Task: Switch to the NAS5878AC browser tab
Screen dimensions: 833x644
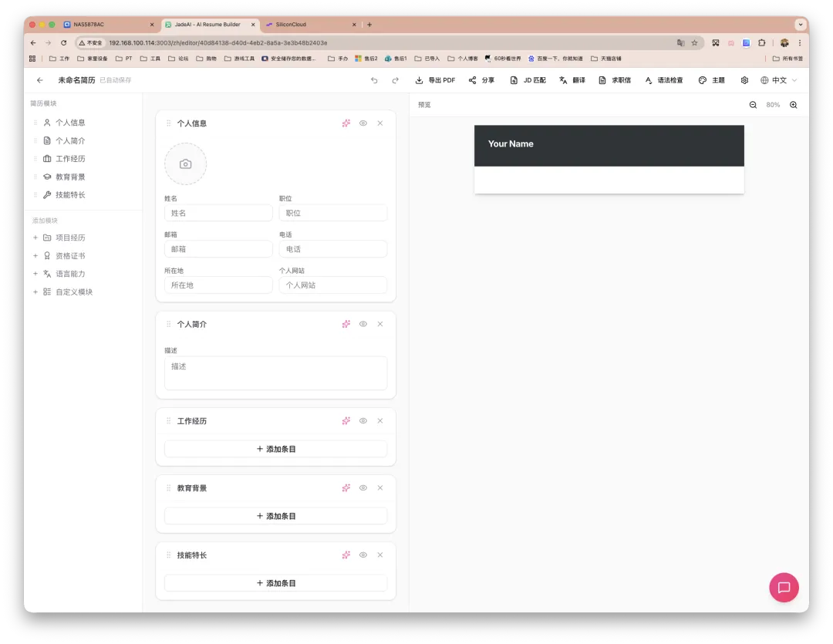Action: [x=109, y=25]
